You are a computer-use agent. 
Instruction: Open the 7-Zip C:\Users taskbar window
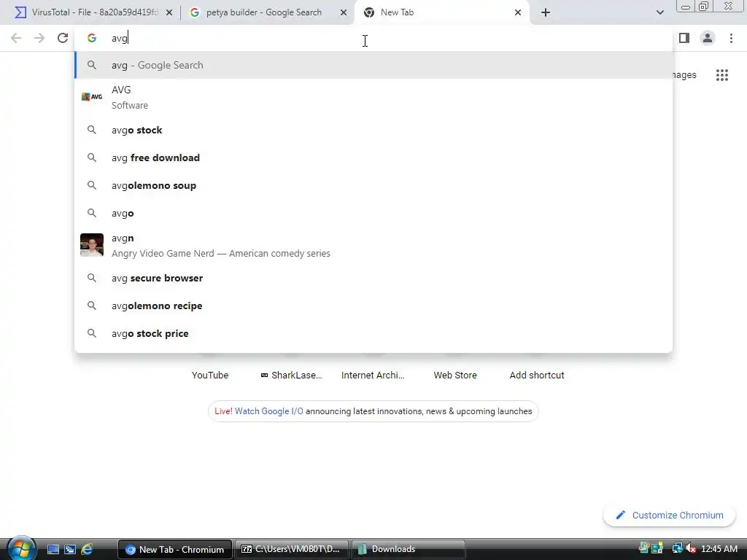point(292,549)
